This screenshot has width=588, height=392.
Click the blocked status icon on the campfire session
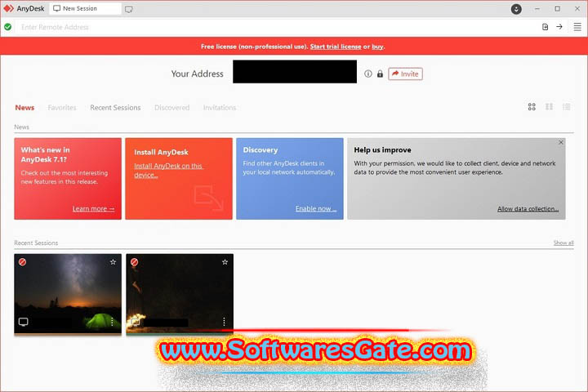point(134,262)
